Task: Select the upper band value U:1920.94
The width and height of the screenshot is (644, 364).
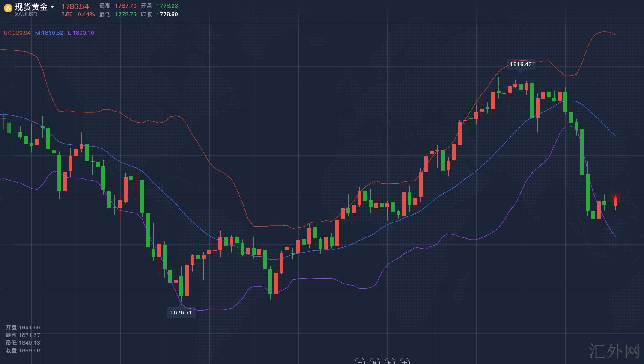Action: click(x=17, y=33)
